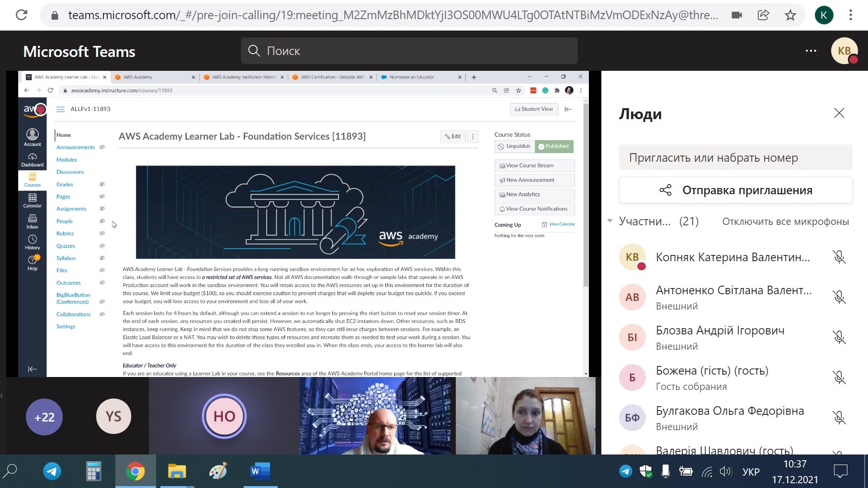This screenshot has width=868, height=488.
Task: Open the Teams more options ellipsis
Action: point(811,51)
